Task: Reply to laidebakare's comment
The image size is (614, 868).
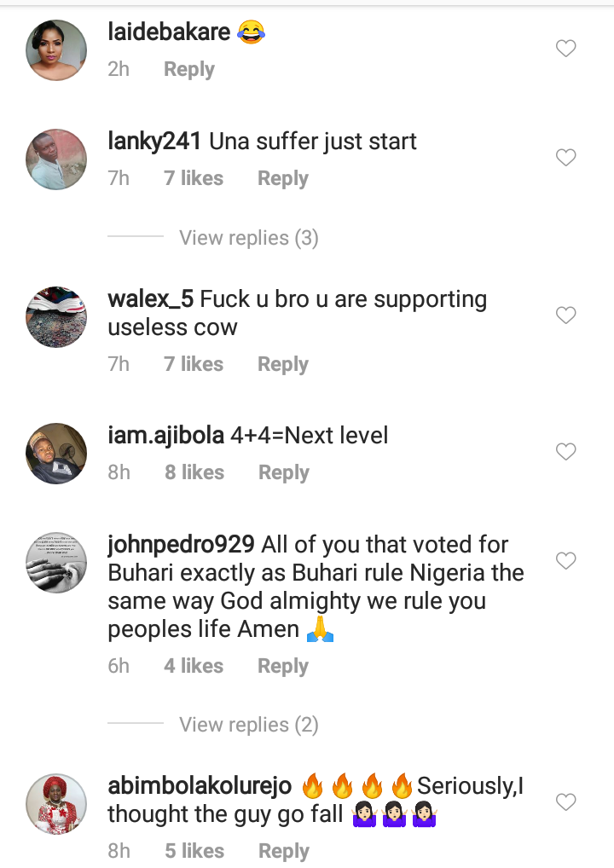Action: click(x=189, y=70)
